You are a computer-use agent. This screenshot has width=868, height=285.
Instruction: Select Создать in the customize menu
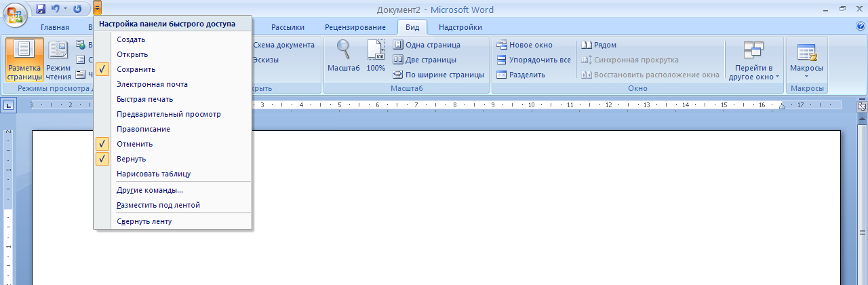pos(173,39)
